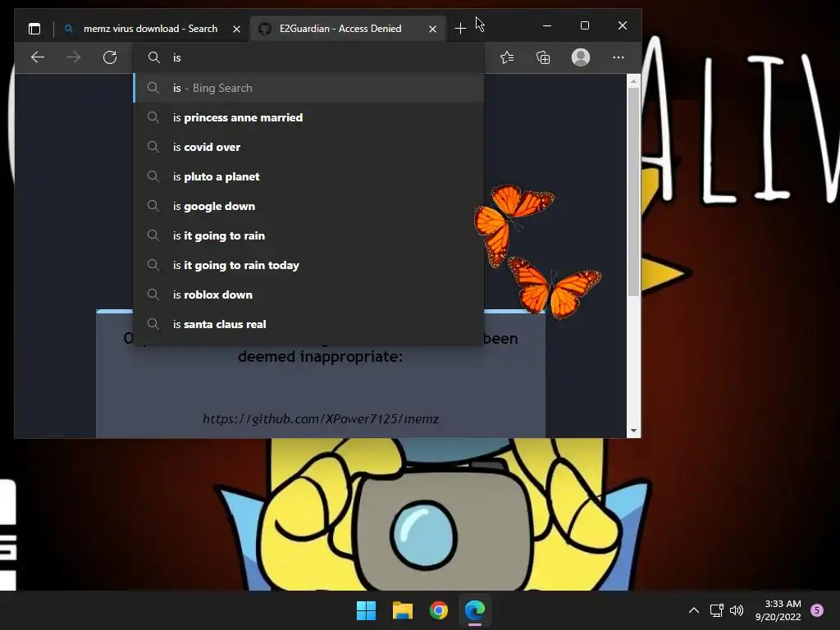Open the tab actions menu icon
This screenshot has width=840, height=630.
tap(34, 29)
